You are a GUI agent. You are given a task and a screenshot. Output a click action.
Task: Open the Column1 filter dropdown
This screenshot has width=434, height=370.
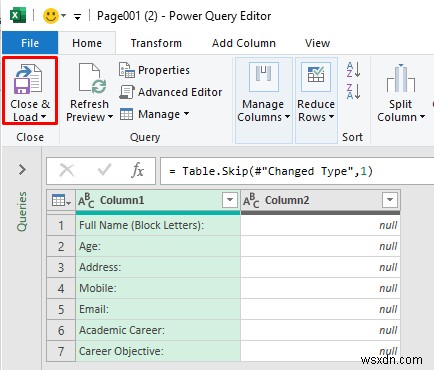[x=230, y=200]
